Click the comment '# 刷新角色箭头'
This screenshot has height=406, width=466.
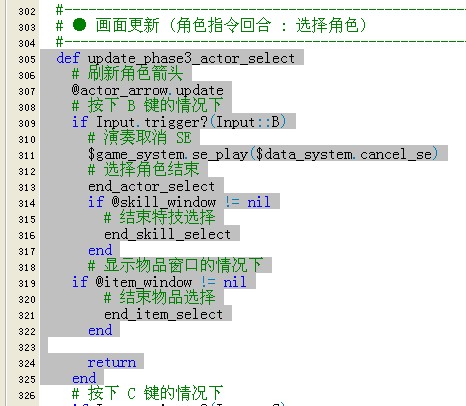click(128, 74)
